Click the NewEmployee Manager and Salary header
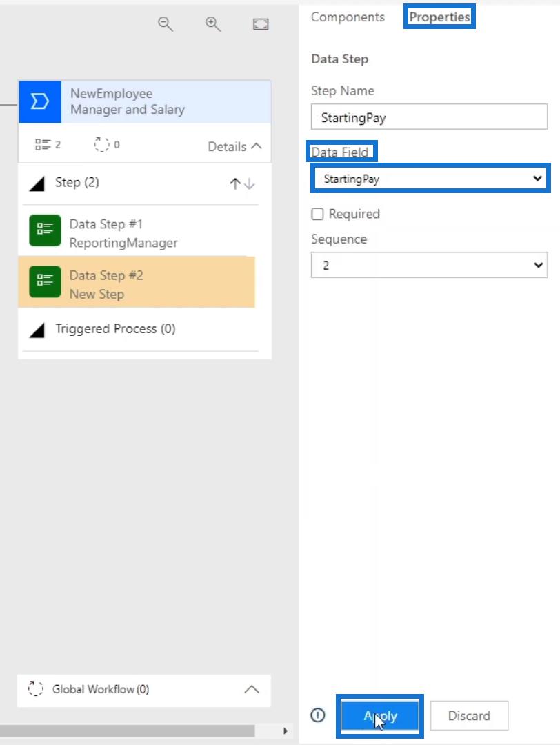The height and width of the screenshot is (745, 560). (x=145, y=101)
